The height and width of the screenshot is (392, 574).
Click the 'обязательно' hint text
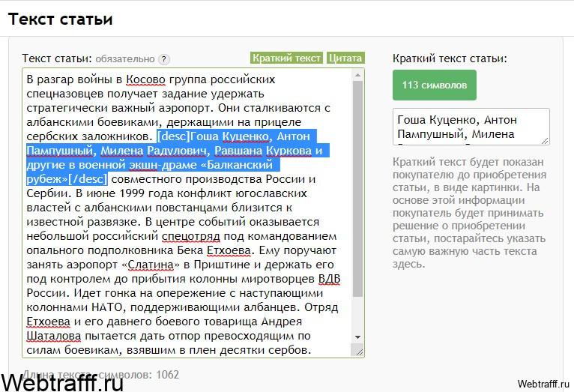(125, 59)
